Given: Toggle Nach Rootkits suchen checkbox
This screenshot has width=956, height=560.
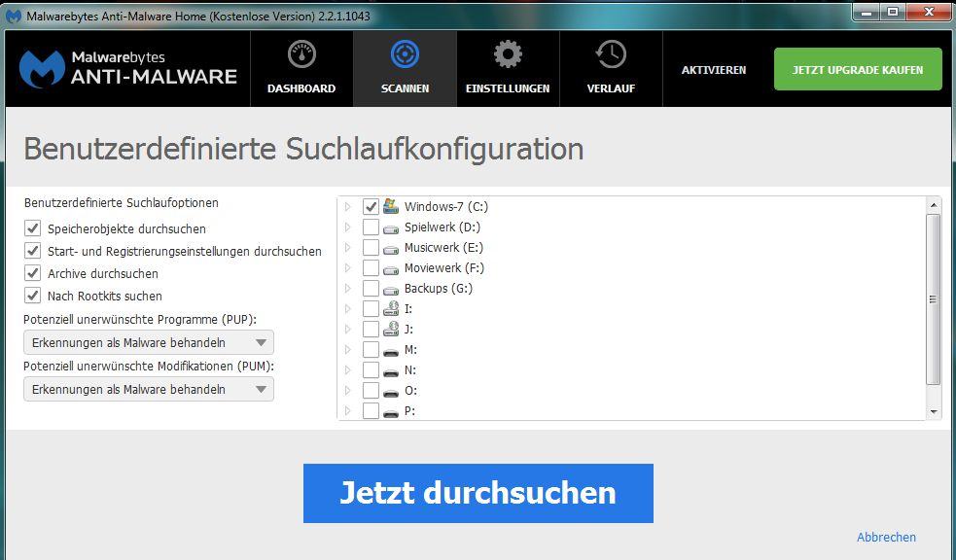Looking at the screenshot, I should click(32, 296).
